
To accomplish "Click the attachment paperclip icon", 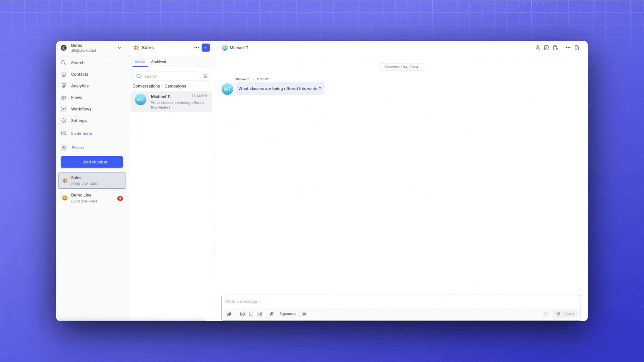I will tap(229, 314).
